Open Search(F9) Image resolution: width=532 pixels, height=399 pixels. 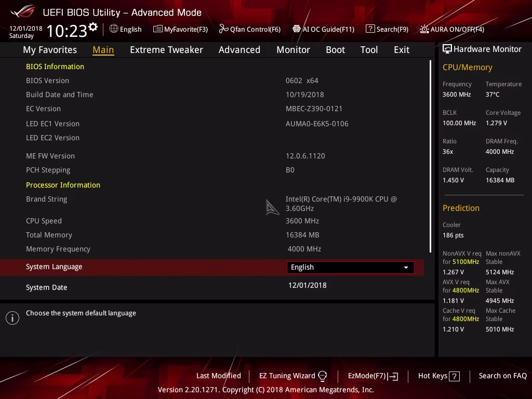pyautogui.click(x=387, y=29)
